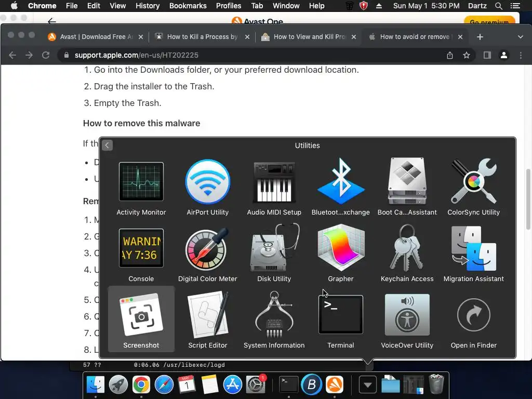Click back arrow in Avast One window

pyautogui.click(x=51, y=21)
